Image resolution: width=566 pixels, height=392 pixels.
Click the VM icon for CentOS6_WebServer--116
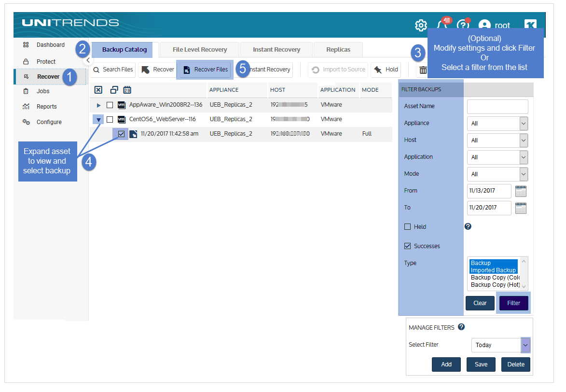click(122, 120)
